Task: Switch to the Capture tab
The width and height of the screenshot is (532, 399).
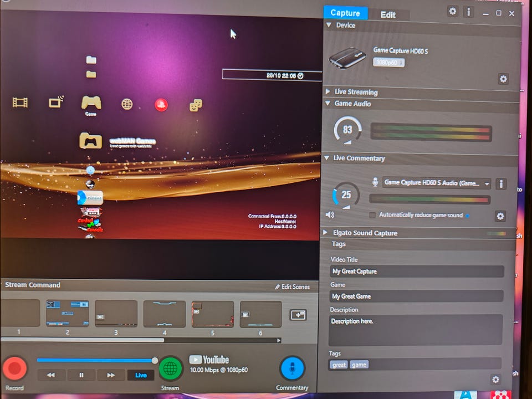Action: [x=345, y=13]
